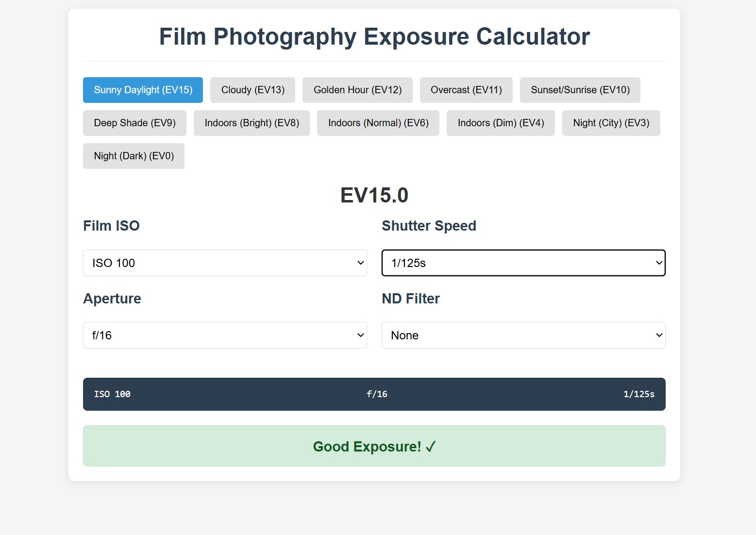Choose the Cloudy (EV13) lighting preset
This screenshot has width=756, height=535.
pyautogui.click(x=252, y=90)
